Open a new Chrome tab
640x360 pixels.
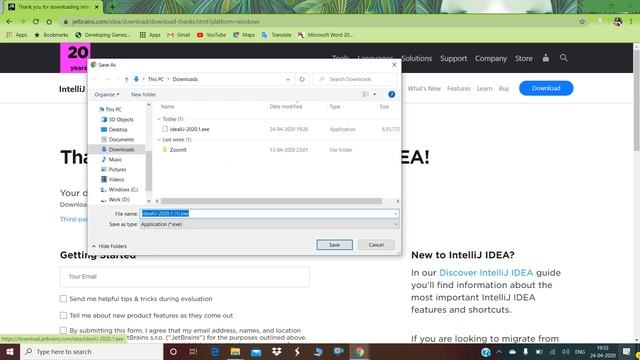pos(112,7)
